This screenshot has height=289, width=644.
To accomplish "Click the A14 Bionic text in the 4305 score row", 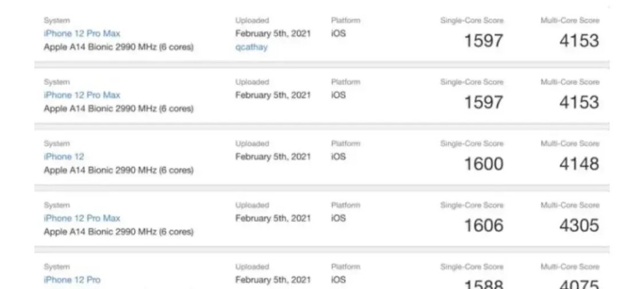I will tap(118, 232).
